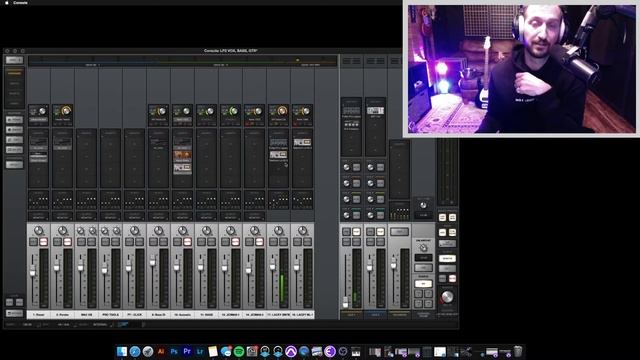This screenshot has width=640, height=360.
Task: Open Messages from the dock
Action: [x=226, y=351]
